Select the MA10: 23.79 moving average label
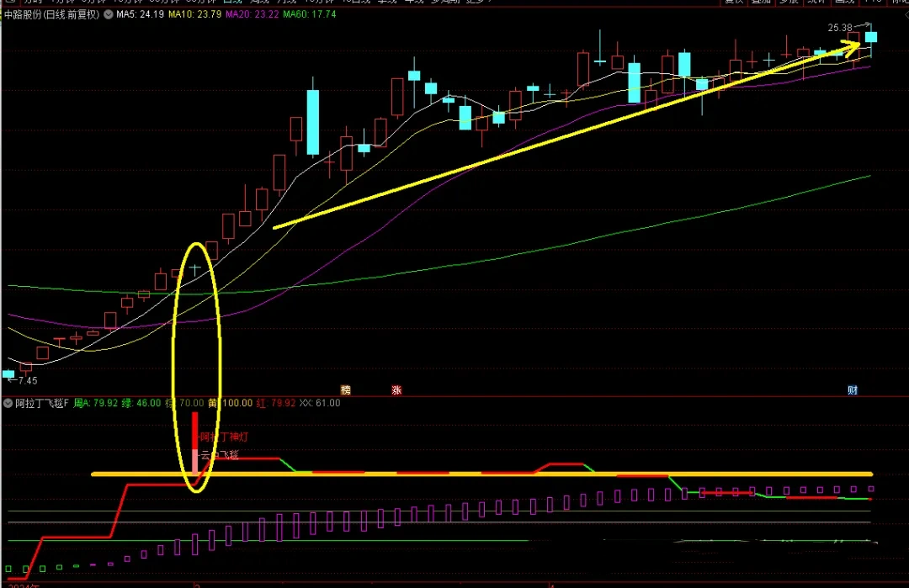This screenshot has height=588, width=909. [x=195, y=14]
